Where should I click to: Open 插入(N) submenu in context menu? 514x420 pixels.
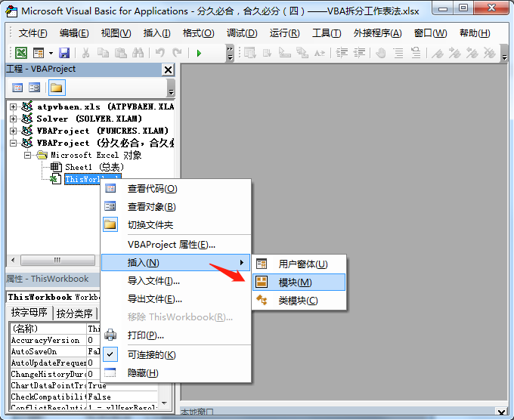[x=176, y=263]
